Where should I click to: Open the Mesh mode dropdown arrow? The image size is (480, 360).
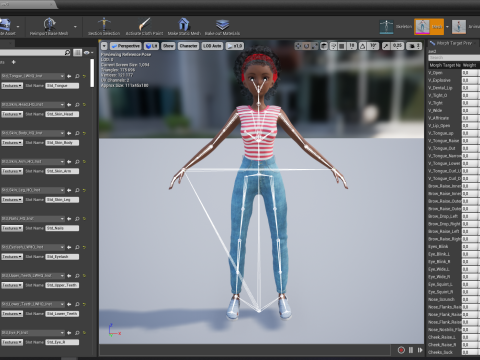tap(447, 27)
